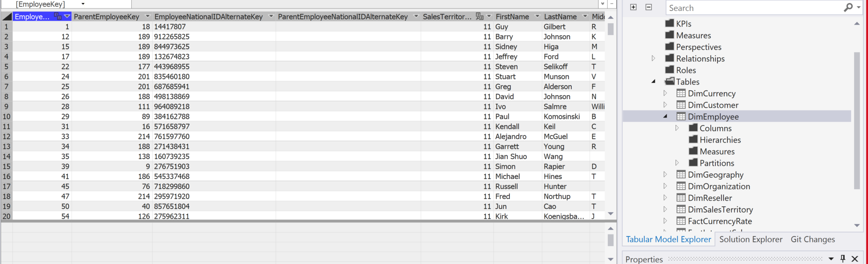Open the ParentEmployeeKey column filter dropdown
This screenshot has height=264, width=868.
click(147, 17)
